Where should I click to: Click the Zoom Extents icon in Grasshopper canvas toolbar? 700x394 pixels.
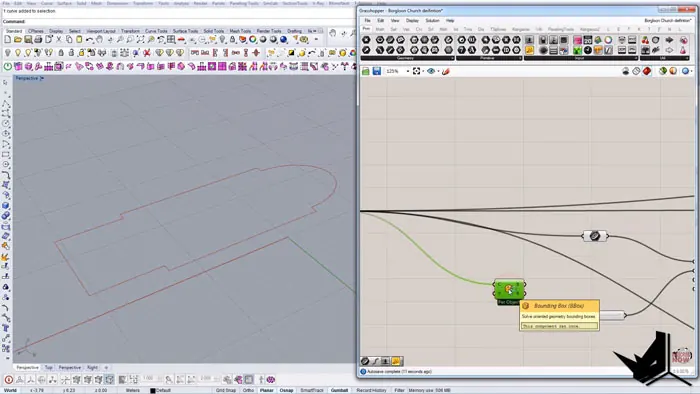point(417,71)
